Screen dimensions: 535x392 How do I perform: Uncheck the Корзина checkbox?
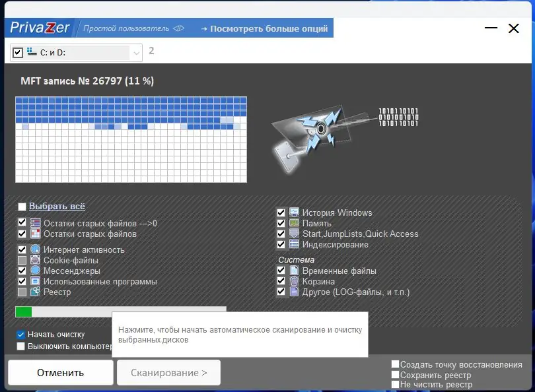pyautogui.click(x=281, y=281)
